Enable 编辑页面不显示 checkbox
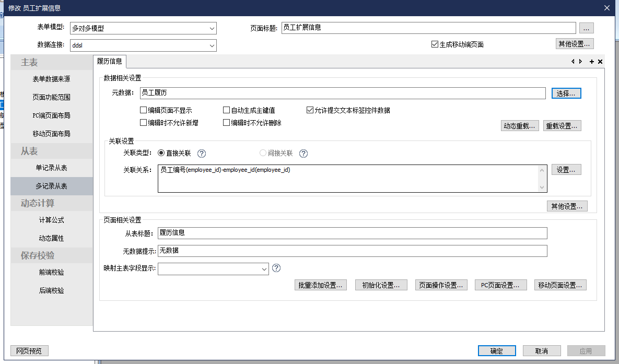 (143, 110)
